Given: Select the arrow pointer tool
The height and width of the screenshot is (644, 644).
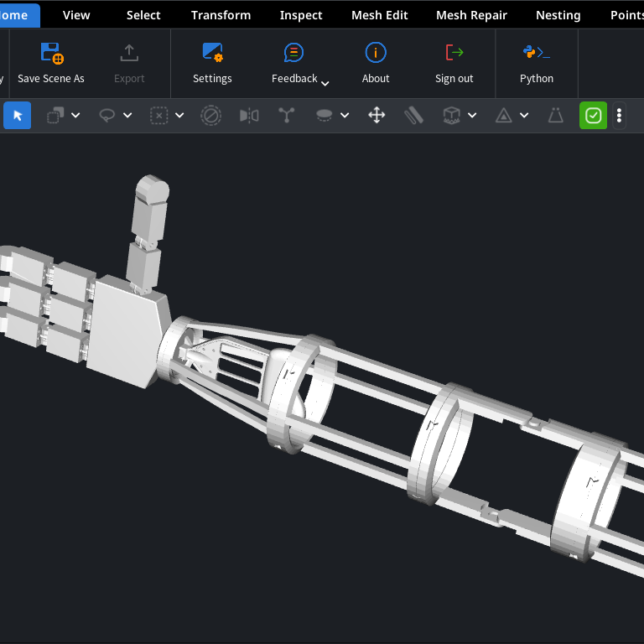Looking at the screenshot, I should point(18,116).
